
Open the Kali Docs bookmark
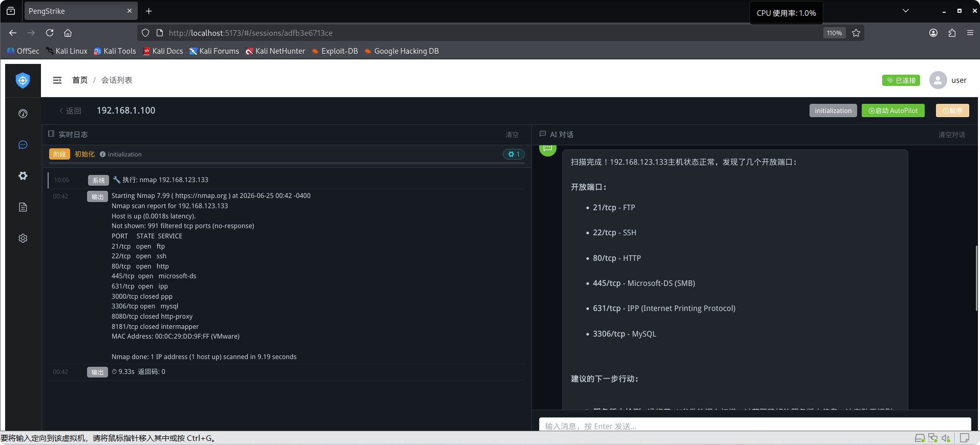coord(163,51)
